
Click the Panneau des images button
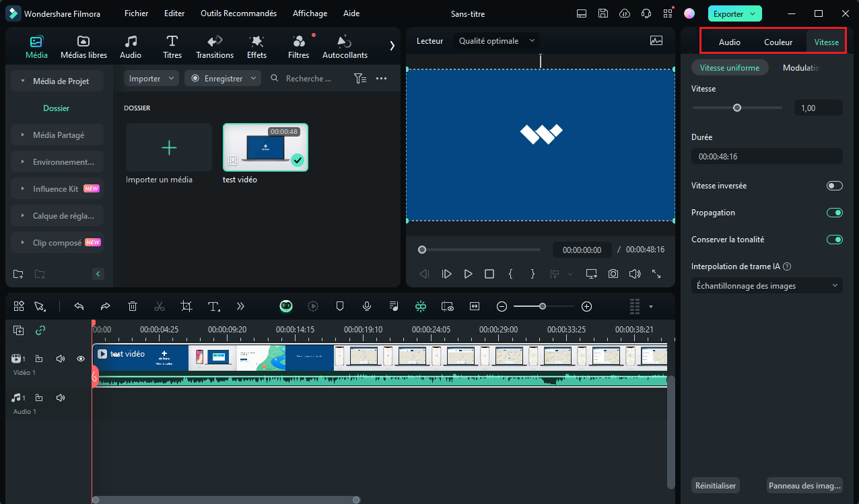(804, 485)
